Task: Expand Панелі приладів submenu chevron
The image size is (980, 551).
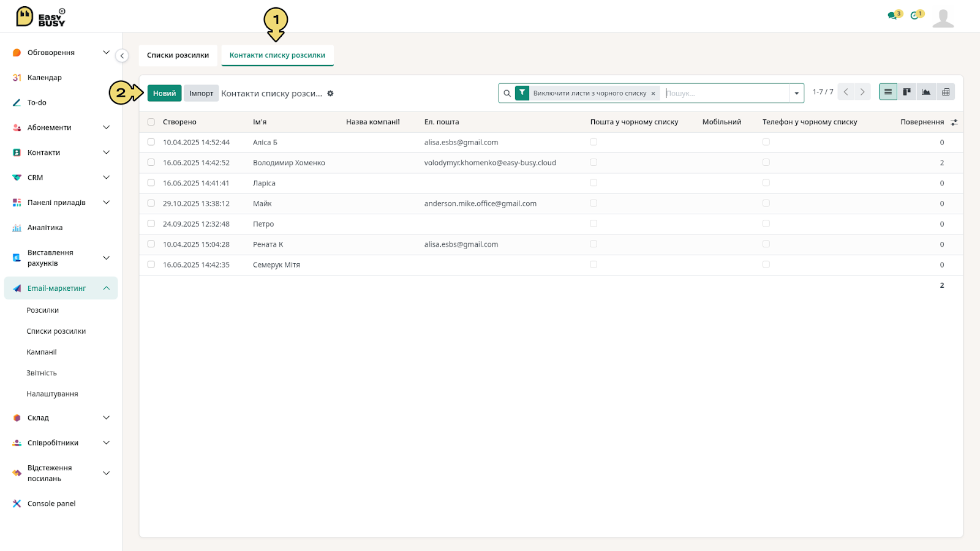Action: 106,203
